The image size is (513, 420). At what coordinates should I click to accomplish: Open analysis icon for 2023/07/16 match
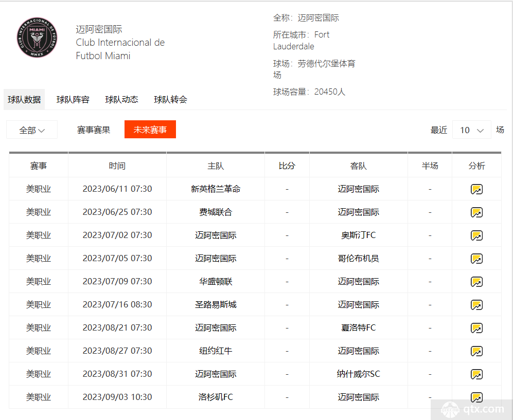(x=476, y=305)
